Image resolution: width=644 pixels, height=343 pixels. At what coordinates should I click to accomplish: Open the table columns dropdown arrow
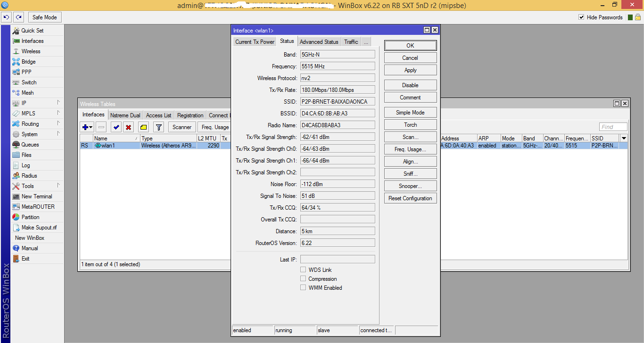[624, 139]
